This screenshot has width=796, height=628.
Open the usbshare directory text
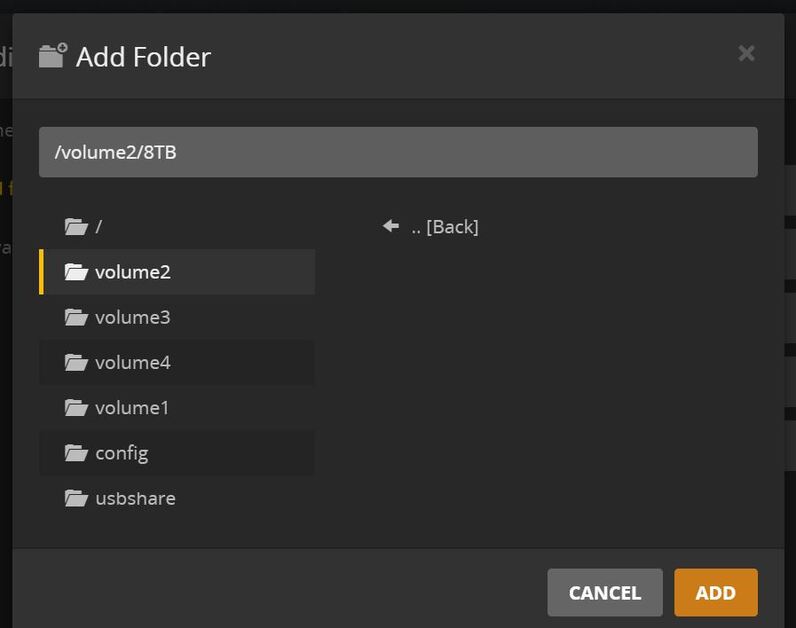(x=135, y=498)
